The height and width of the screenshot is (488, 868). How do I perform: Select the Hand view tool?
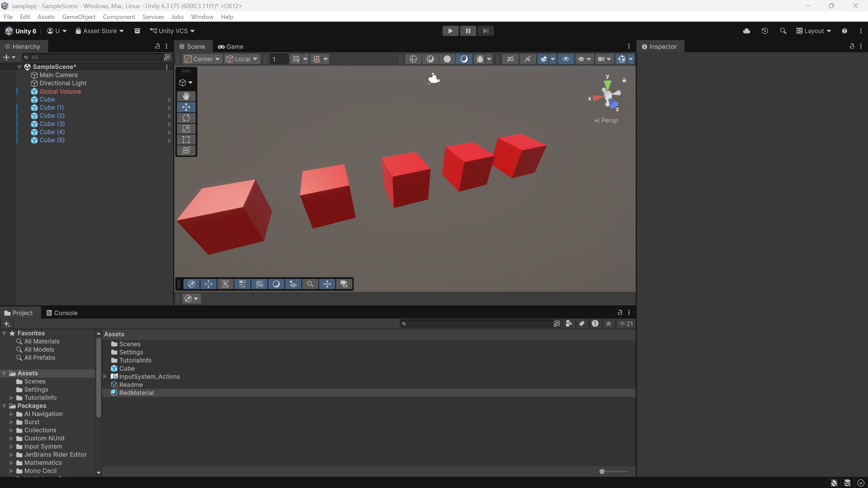(x=186, y=96)
